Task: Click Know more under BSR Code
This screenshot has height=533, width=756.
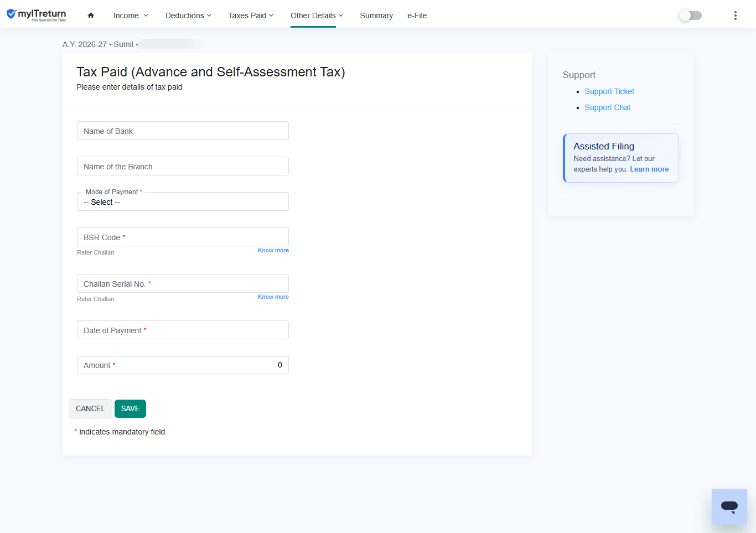Action: click(273, 250)
